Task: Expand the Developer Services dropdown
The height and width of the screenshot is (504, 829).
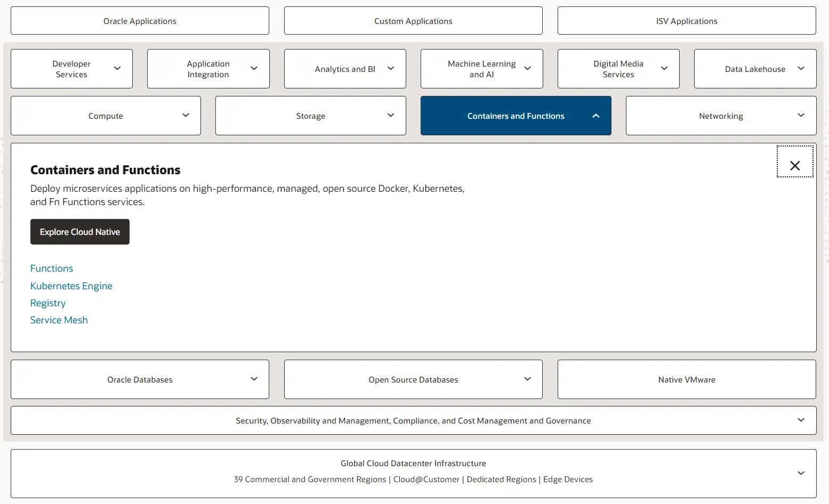Action: click(71, 69)
